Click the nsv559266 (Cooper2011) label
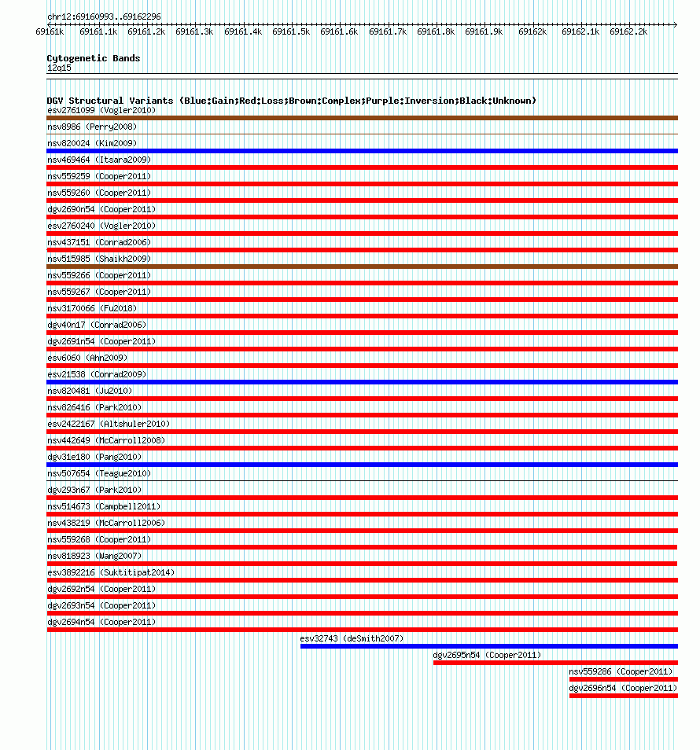700x750 pixels. (99, 275)
